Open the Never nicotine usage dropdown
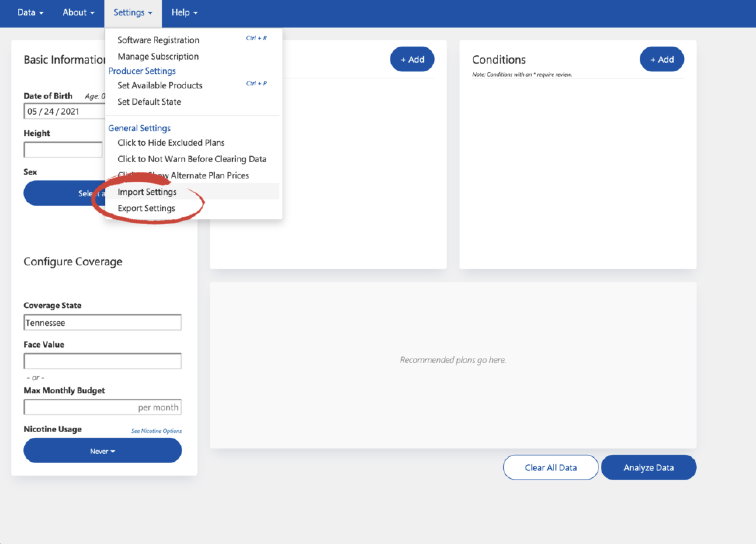Image resolution: width=756 pixels, height=544 pixels. click(102, 451)
